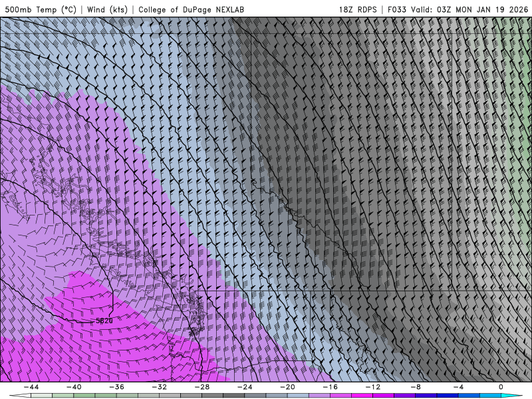Click the -24 colorbar tick label
The image size is (532, 399).
click(x=245, y=387)
